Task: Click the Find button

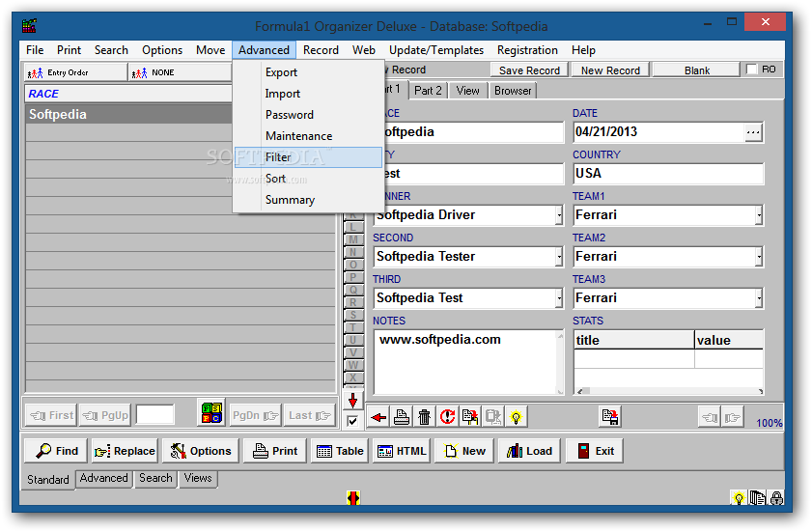Action: [x=56, y=451]
